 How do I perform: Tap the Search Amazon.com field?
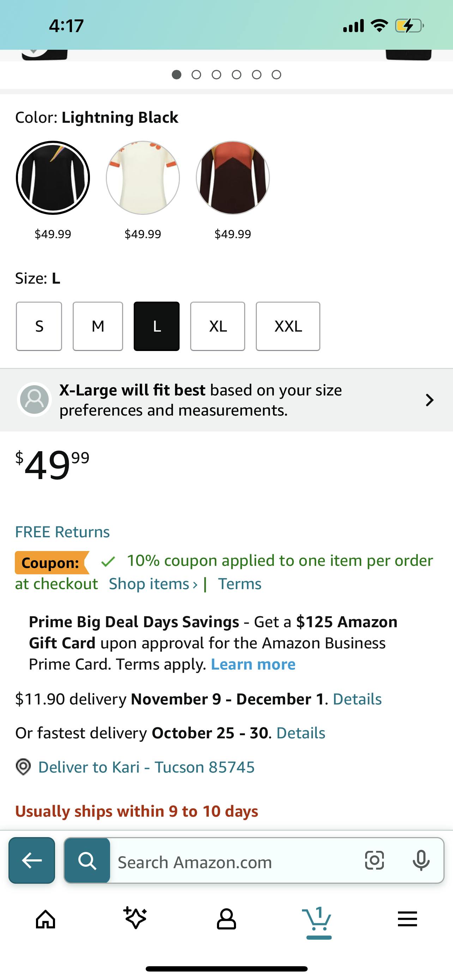pos(236,862)
